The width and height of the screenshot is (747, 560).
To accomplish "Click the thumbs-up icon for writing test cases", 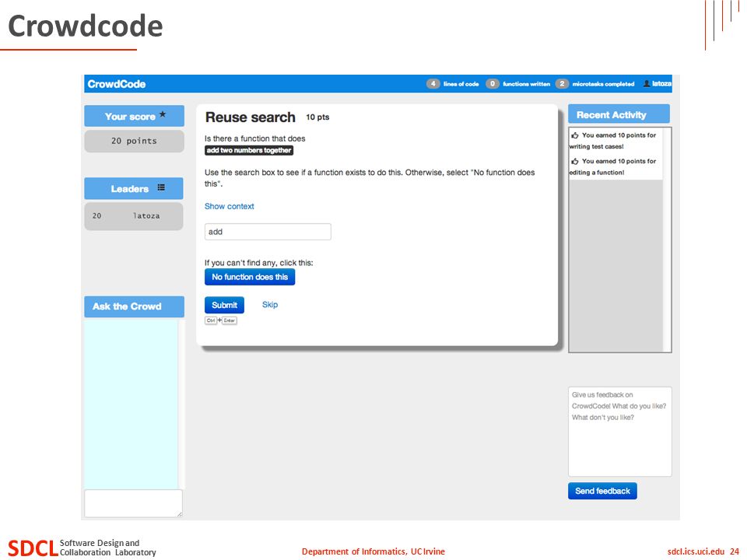I will (575, 135).
